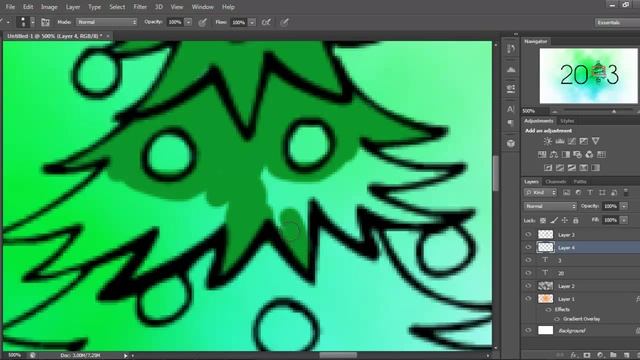The width and height of the screenshot is (640, 360).
Task: Lock layer position icon
Action: click(x=565, y=220)
